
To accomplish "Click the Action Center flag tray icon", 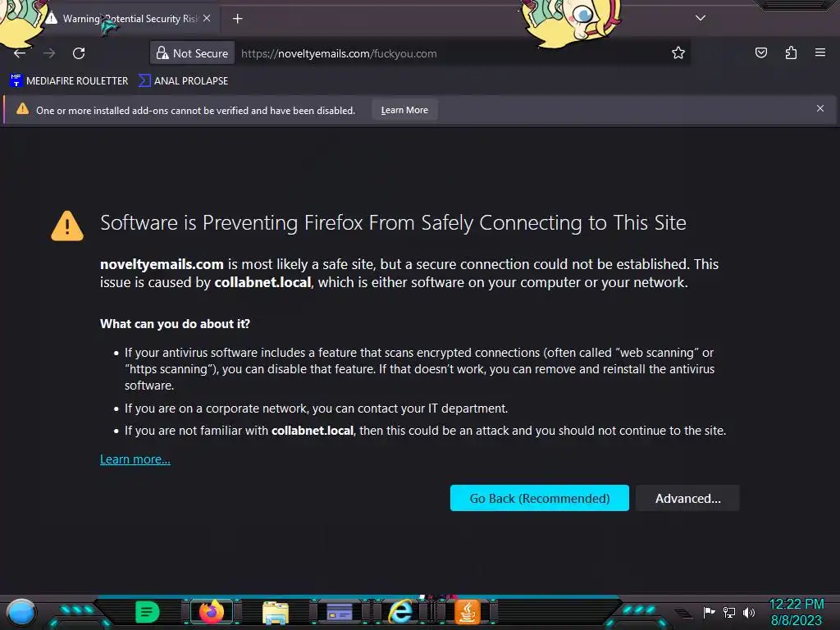I will 710,612.
